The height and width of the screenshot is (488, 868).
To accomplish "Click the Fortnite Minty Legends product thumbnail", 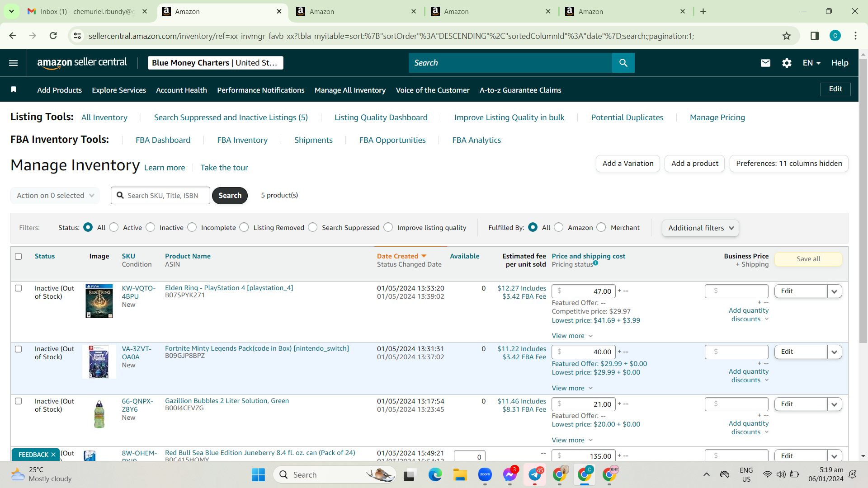I will (99, 362).
